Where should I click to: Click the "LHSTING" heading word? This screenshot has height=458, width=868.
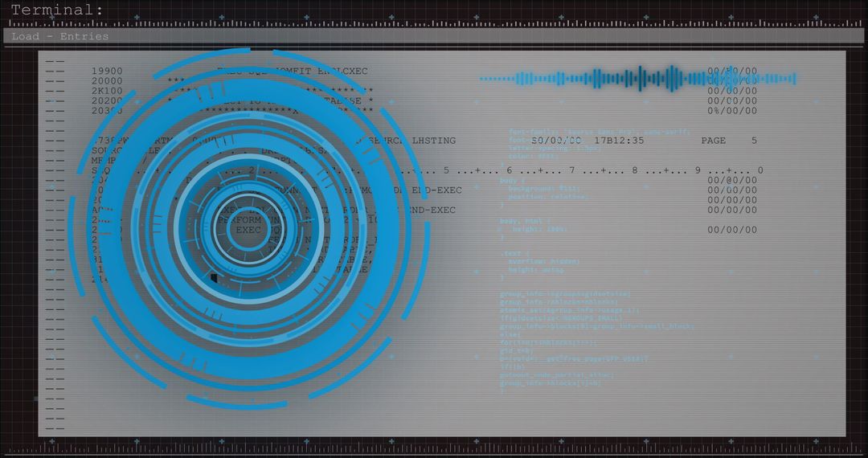tap(433, 141)
